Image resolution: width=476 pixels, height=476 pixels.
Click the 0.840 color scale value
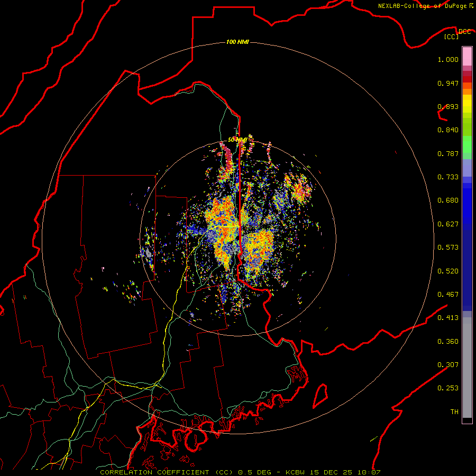pos(448,130)
